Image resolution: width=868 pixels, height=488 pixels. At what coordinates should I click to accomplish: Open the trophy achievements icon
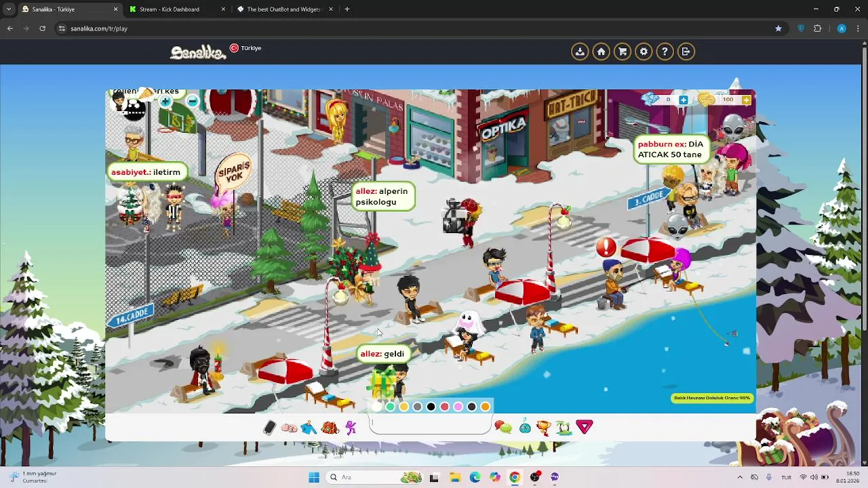[544, 427]
